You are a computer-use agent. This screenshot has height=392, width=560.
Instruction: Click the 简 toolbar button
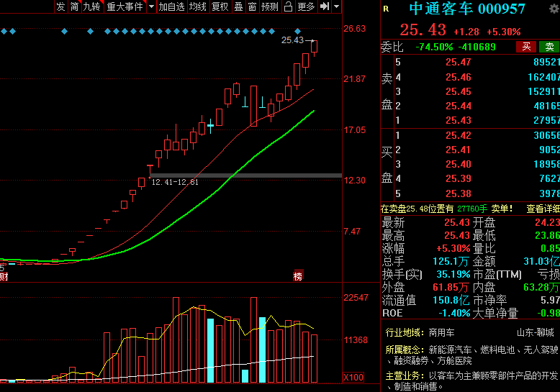74,6
